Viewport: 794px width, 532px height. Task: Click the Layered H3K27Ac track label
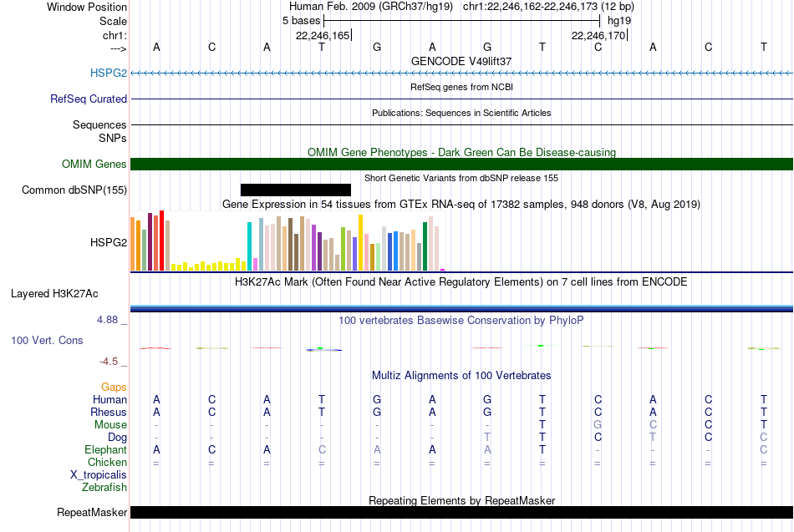pos(54,294)
